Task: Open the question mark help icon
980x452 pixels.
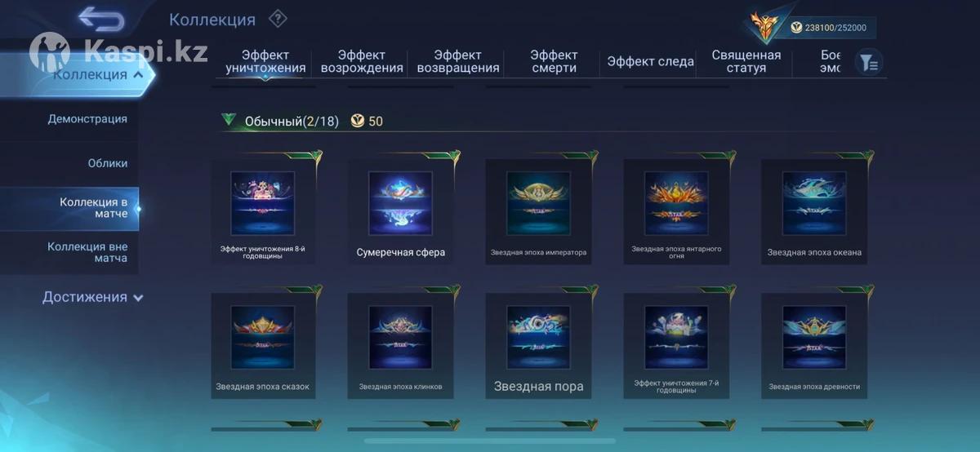Action: 278,19
